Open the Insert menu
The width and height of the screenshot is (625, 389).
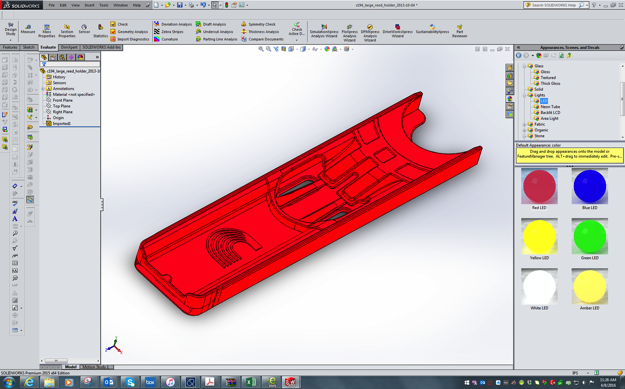tap(89, 5)
